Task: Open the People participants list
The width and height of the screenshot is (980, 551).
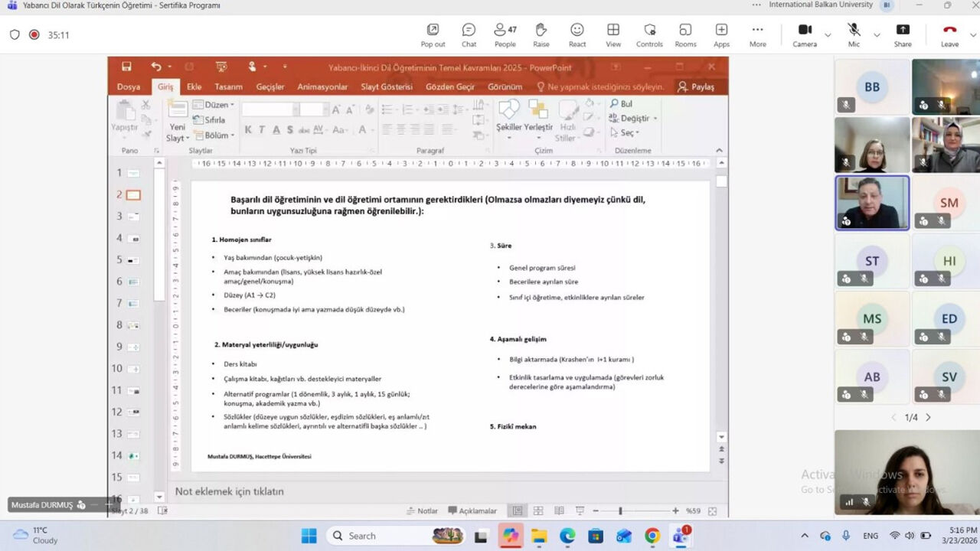Action: click(x=505, y=34)
